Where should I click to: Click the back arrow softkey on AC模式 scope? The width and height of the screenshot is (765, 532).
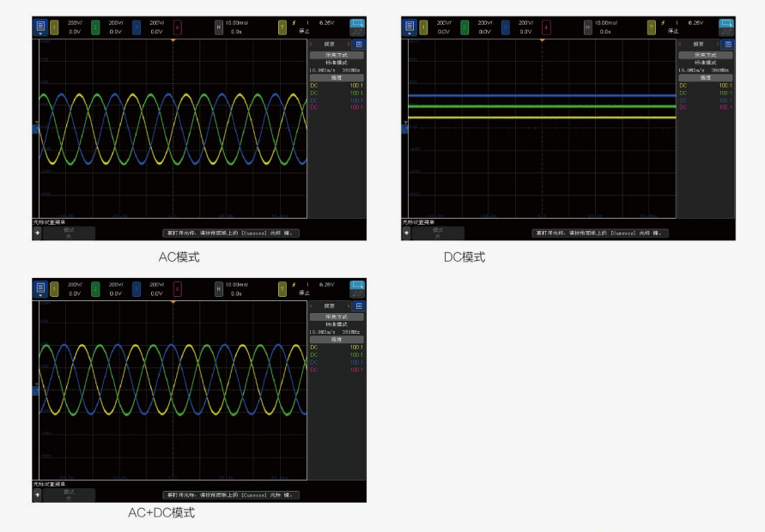click(x=38, y=233)
